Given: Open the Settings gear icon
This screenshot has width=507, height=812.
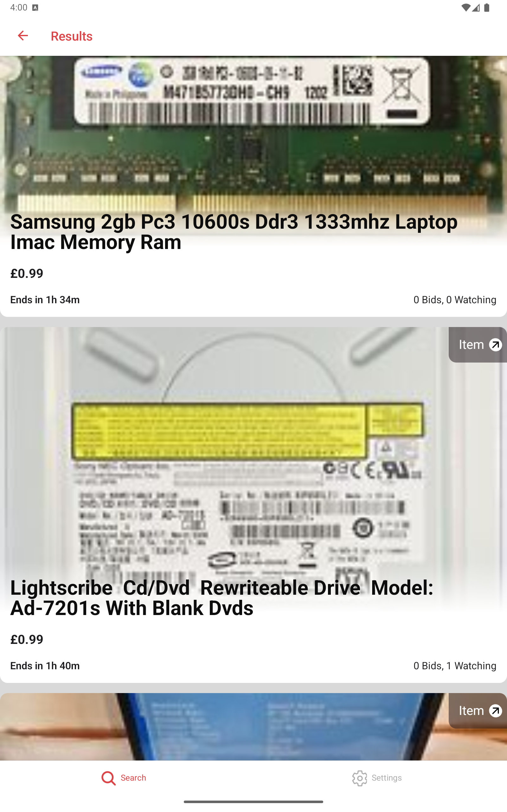Looking at the screenshot, I should tap(359, 778).
